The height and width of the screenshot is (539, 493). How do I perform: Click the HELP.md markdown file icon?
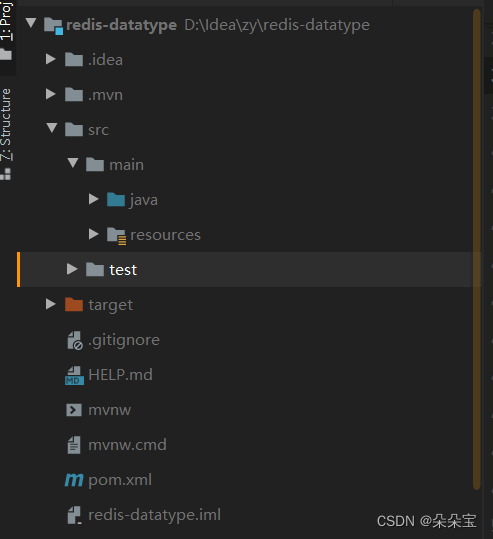(x=74, y=375)
